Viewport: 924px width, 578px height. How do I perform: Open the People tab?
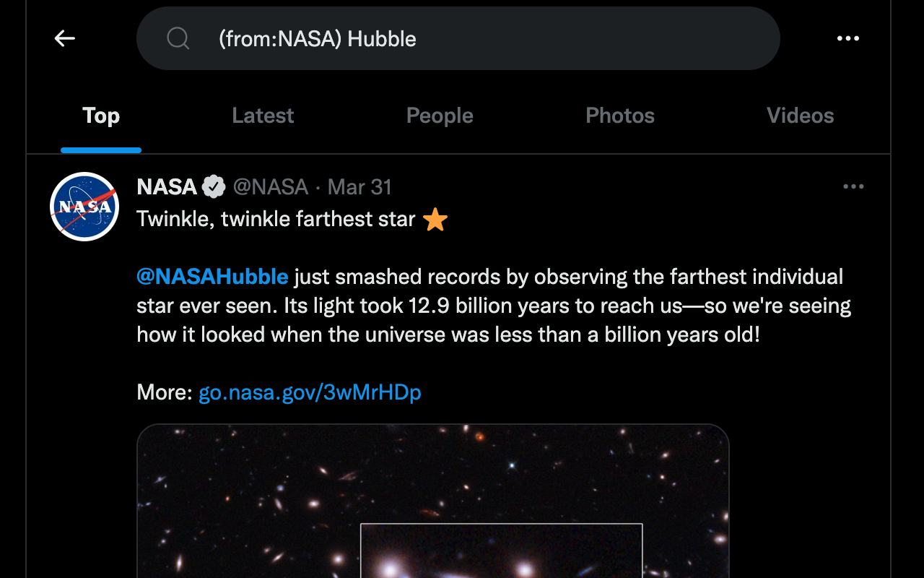pos(440,116)
